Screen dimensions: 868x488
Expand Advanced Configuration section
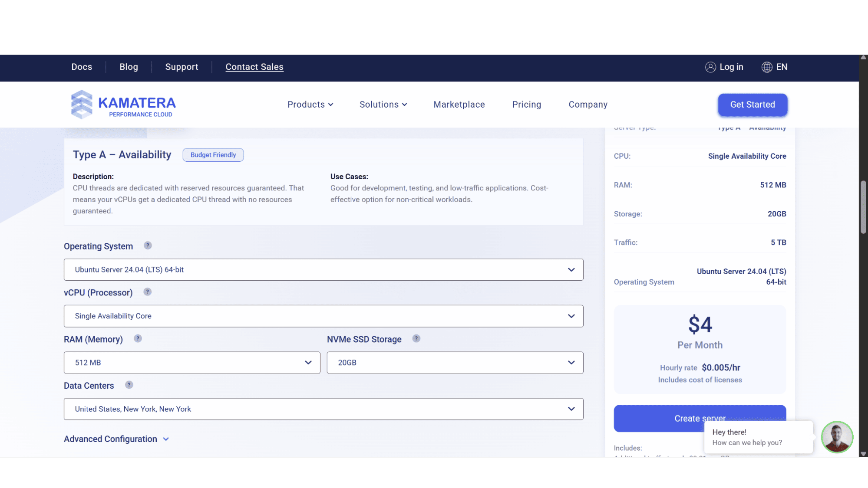(116, 439)
